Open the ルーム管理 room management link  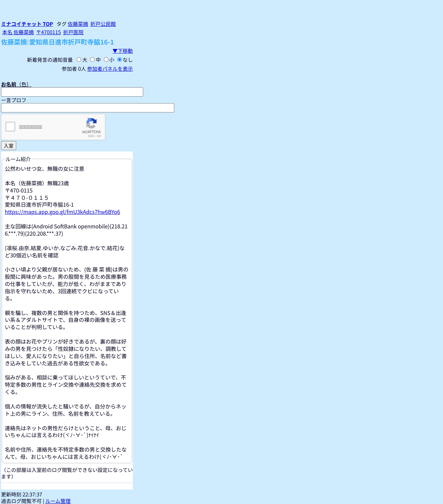pos(58,501)
